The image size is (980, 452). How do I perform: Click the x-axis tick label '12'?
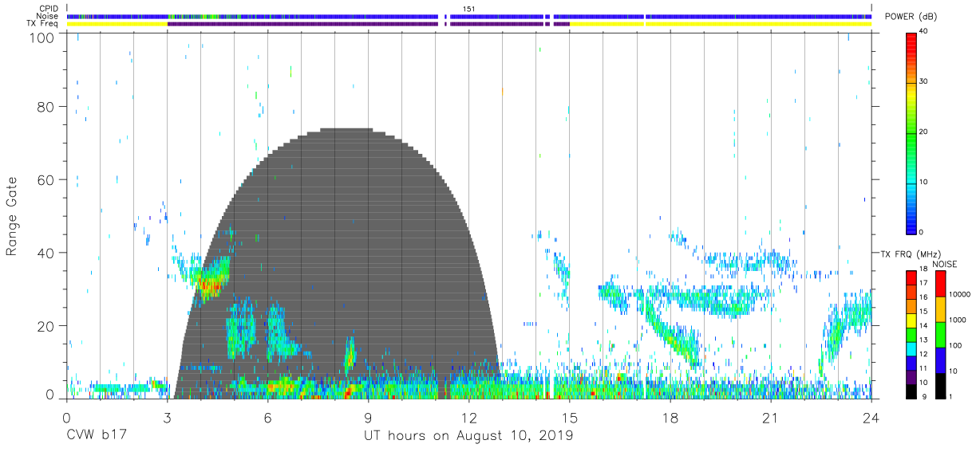pyautogui.click(x=468, y=419)
